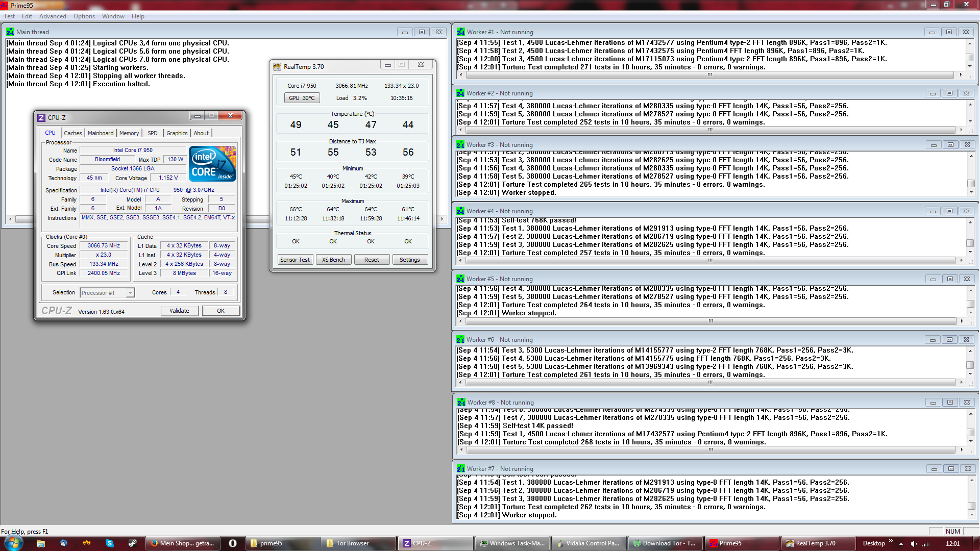Image resolution: width=980 pixels, height=551 pixels.
Task: Click Worker #4 horizontal scrollbar thumb
Action: tap(709, 261)
